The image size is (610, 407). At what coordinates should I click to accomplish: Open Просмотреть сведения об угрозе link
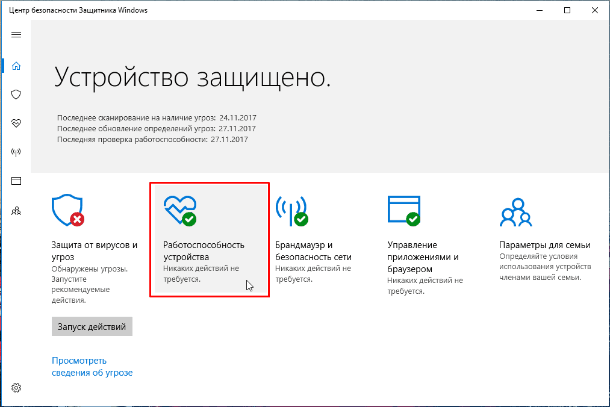[92, 367]
